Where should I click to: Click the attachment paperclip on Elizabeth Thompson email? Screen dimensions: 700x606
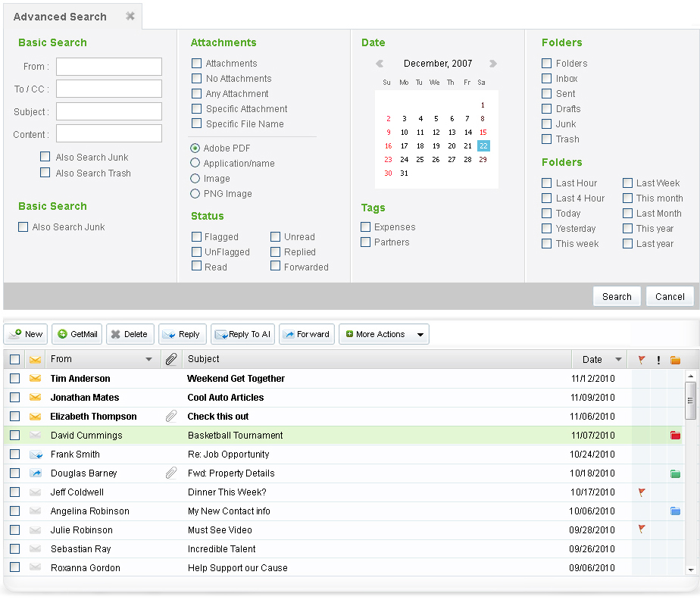pos(171,417)
